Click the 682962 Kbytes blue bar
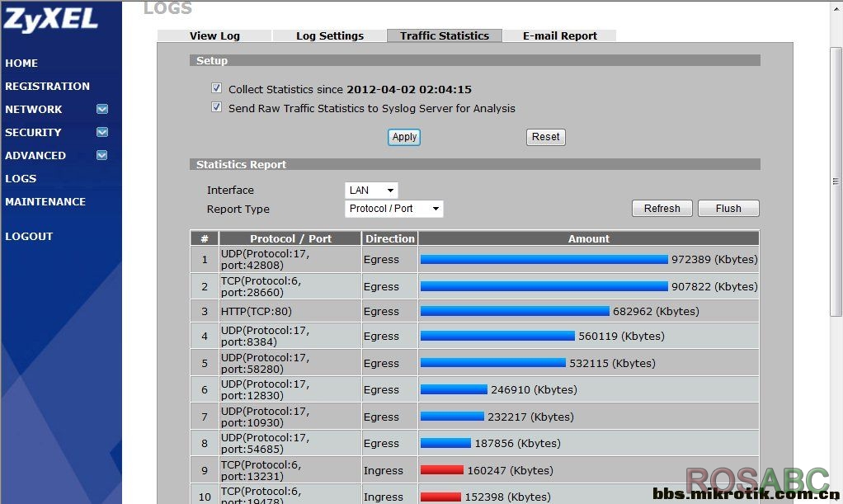The width and height of the screenshot is (843, 504). click(x=515, y=311)
